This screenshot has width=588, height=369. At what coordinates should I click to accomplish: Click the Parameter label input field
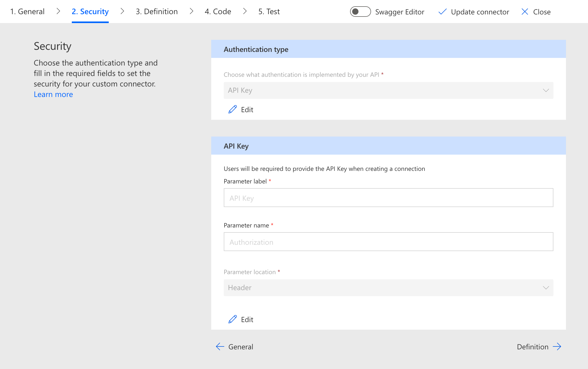point(388,198)
